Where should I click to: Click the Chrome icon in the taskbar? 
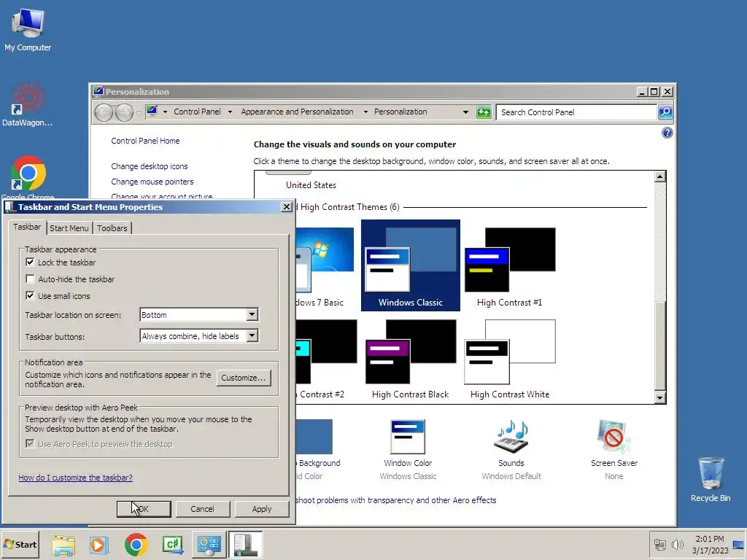136,545
